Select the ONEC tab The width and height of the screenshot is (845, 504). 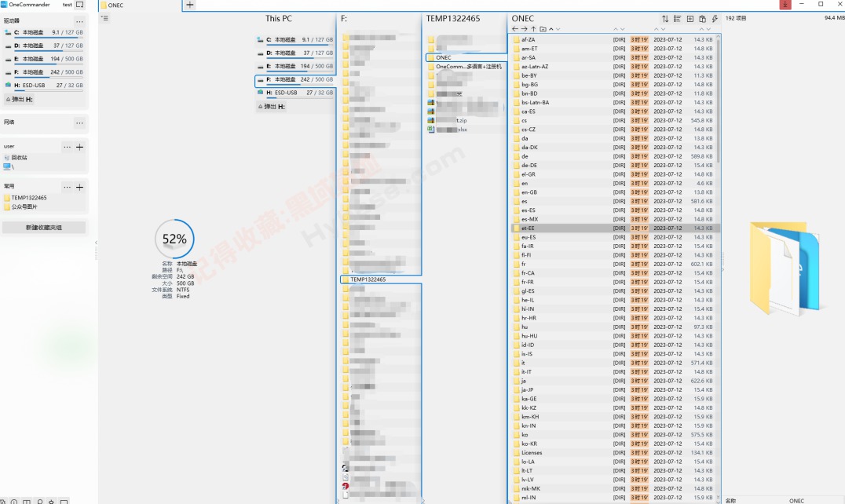(x=140, y=5)
